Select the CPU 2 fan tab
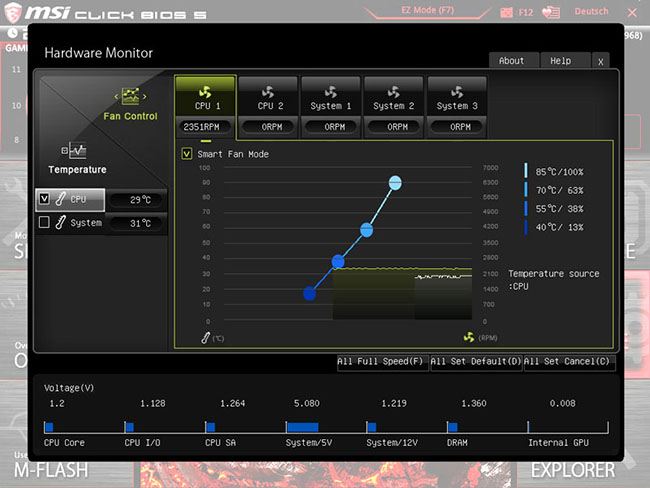The width and height of the screenshot is (650, 488). pos(268,96)
